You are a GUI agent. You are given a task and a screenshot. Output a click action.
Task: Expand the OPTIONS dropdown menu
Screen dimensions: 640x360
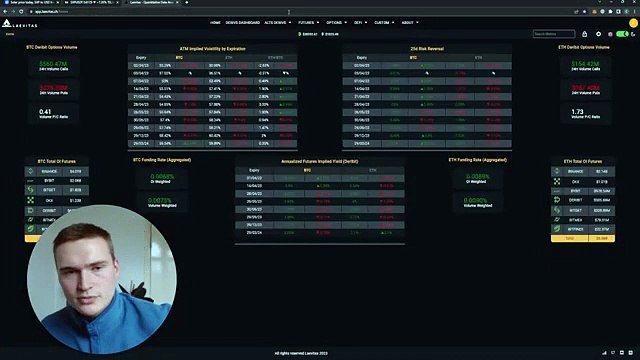[x=336, y=22]
